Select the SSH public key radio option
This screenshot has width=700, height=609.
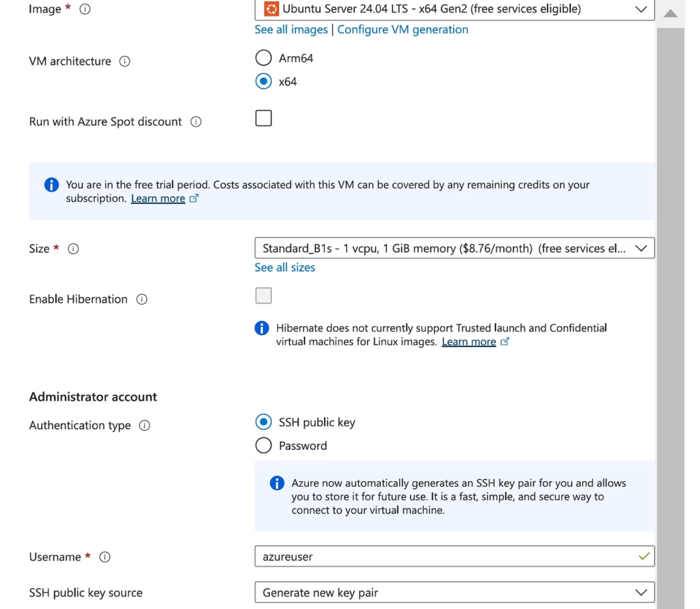[x=263, y=422]
